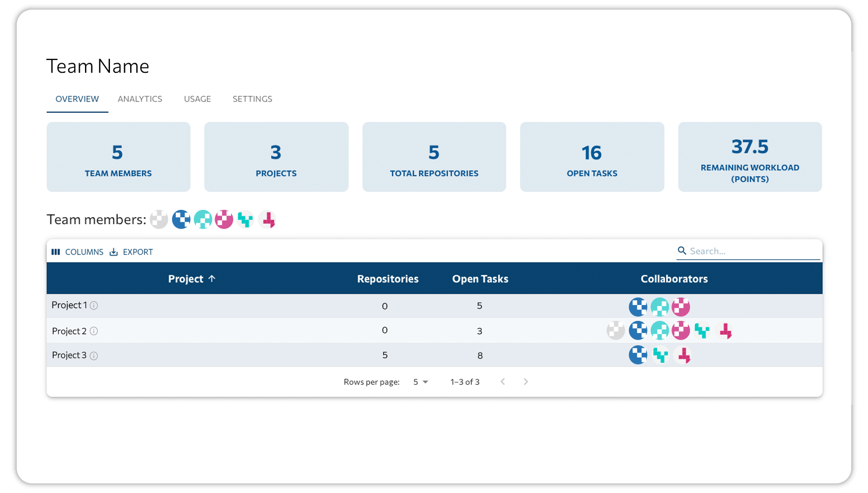This screenshot has width=868, height=493.
Task: Click the Open Tasks stat card
Action: [x=592, y=157]
